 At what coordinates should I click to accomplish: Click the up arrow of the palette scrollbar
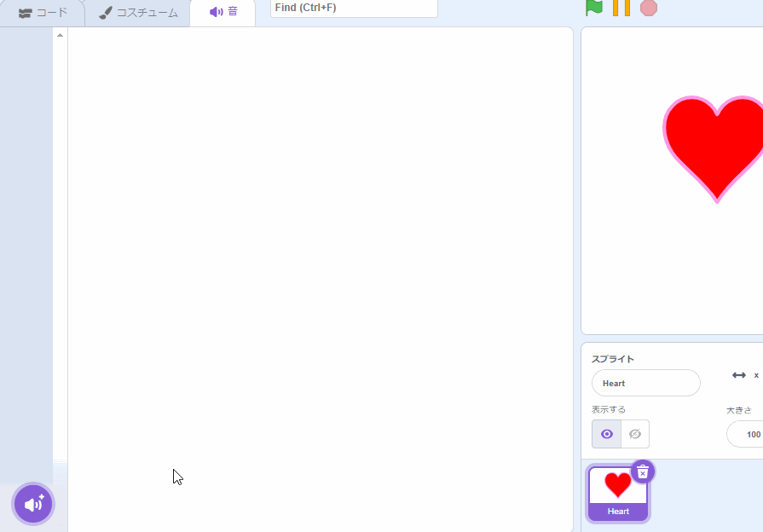click(x=59, y=34)
